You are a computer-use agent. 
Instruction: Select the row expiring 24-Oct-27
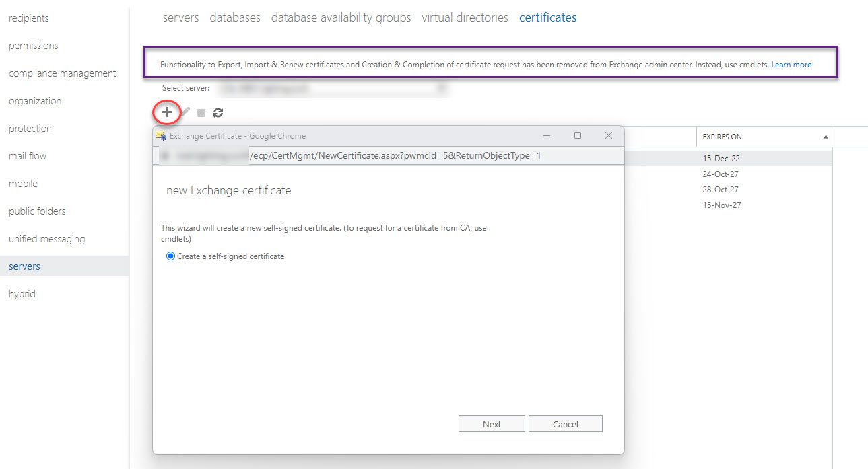click(721, 174)
